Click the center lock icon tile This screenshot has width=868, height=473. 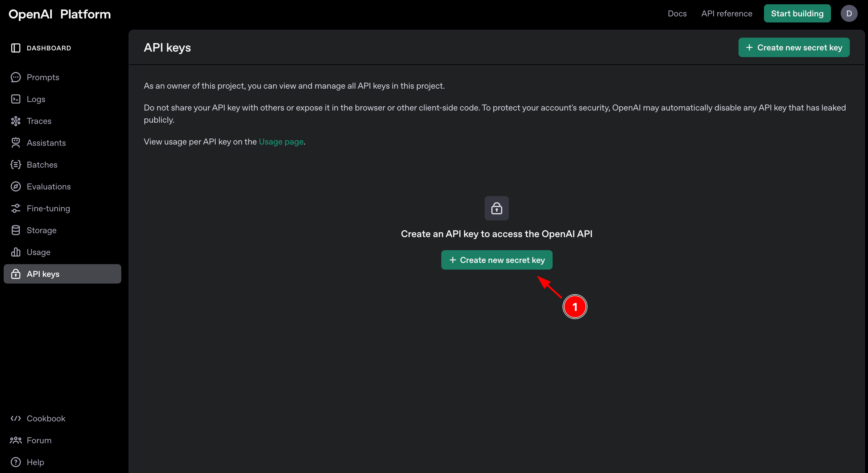[497, 209]
